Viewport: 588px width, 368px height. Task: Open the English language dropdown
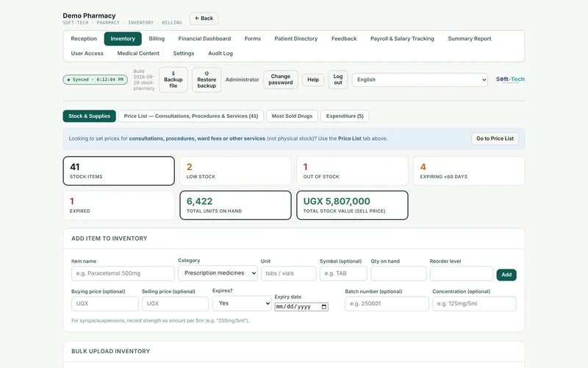click(420, 79)
